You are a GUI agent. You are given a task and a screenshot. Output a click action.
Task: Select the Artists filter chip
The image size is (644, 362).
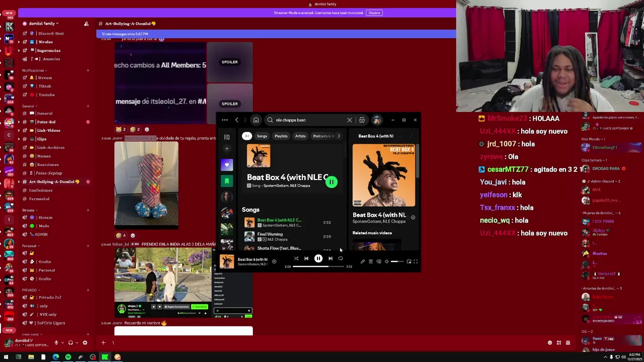coord(300,136)
